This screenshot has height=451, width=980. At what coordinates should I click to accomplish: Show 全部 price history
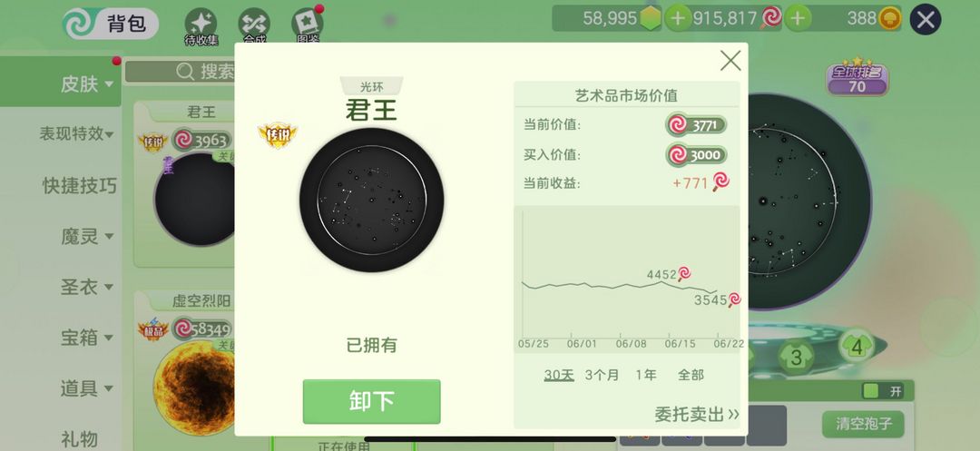click(x=691, y=375)
